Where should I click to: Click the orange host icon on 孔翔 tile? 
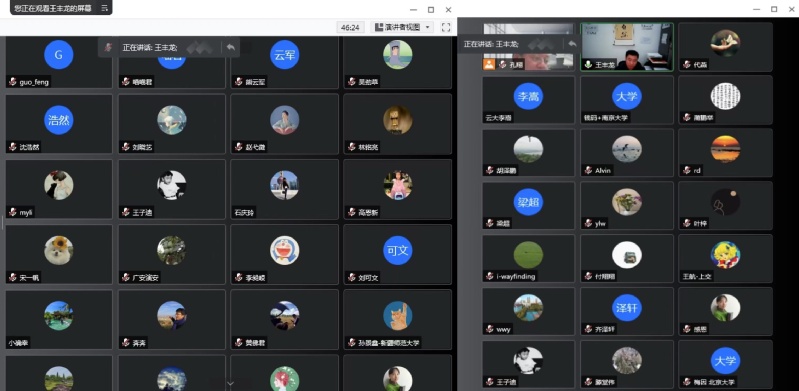(489, 65)
